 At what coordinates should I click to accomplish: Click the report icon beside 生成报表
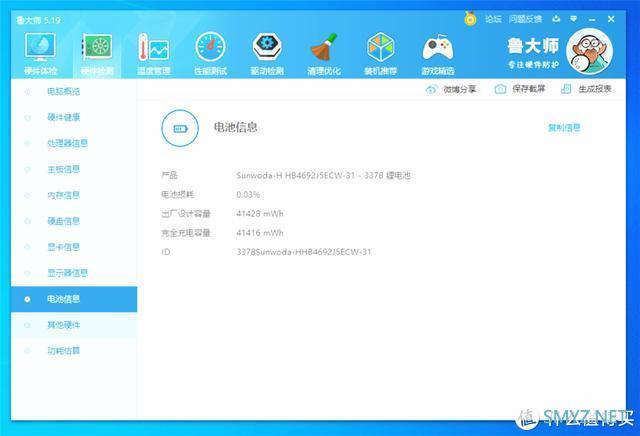click(566, 89)
